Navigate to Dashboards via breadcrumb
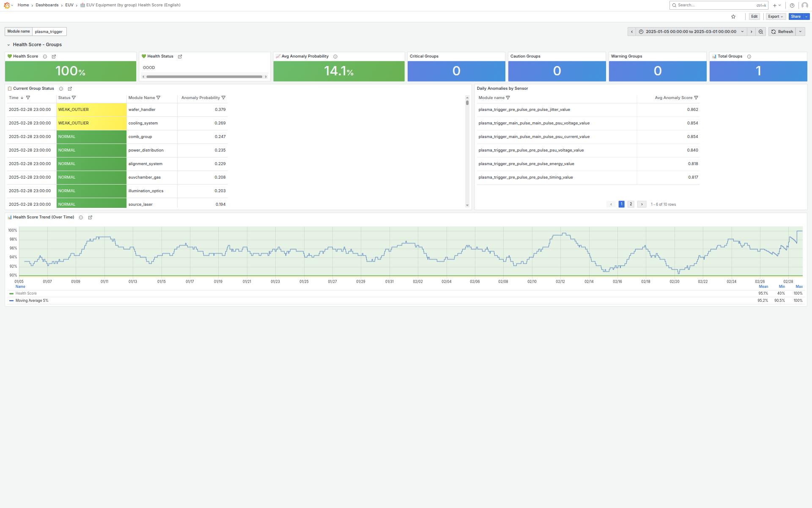The height and width of the screenshot is (508, 812). (x=47, y=5)
